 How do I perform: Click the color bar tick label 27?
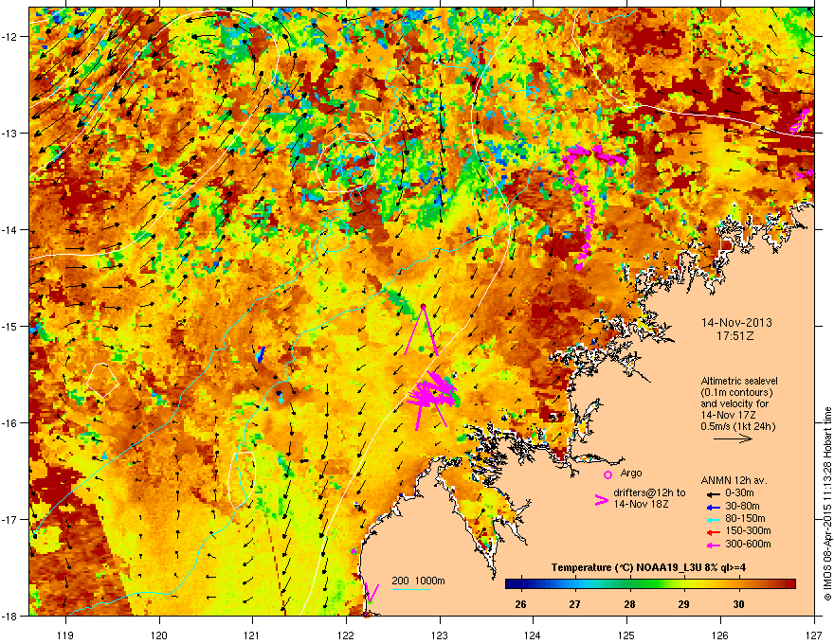pos(575,604)
